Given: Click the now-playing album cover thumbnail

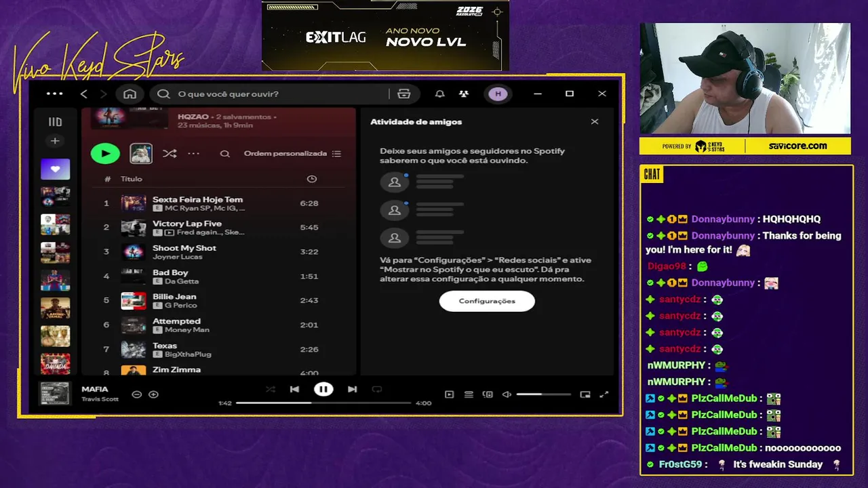Looking at the screenshot, I should pyautogui.click(x=55, y=394).
